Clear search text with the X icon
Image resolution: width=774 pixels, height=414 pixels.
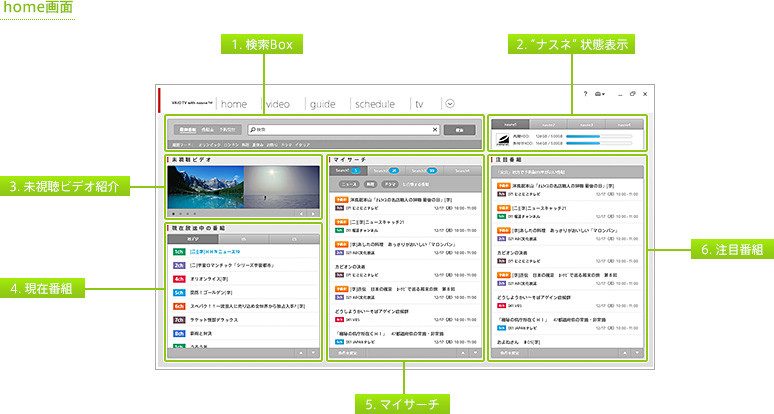[x=435, y=130]
